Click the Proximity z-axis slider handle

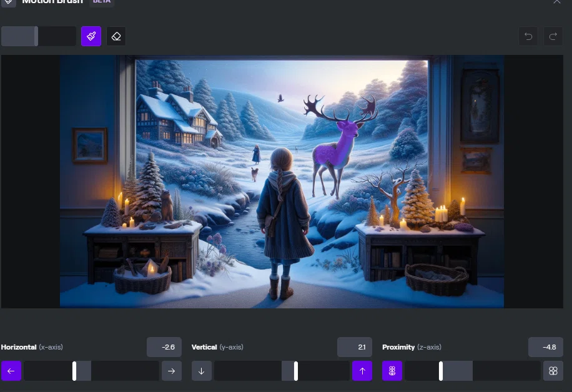[441, 371]
